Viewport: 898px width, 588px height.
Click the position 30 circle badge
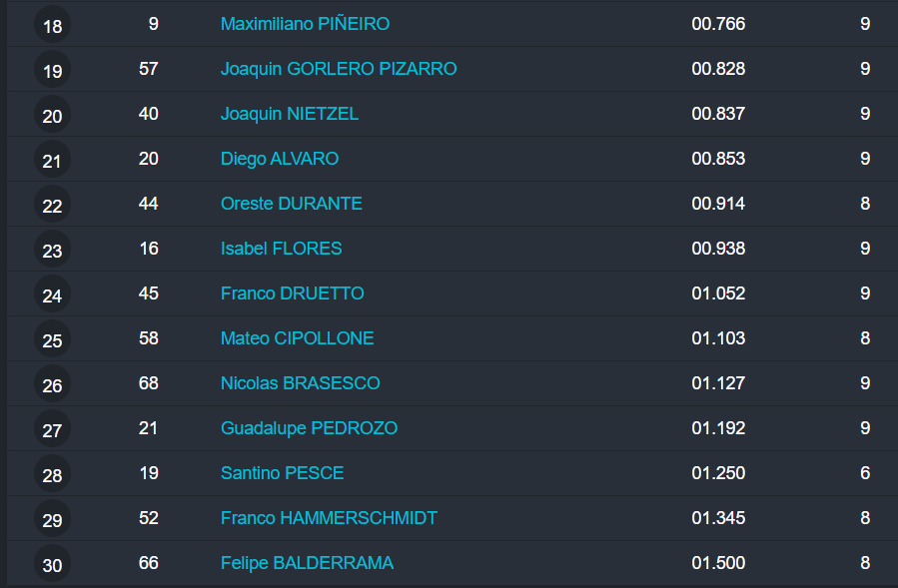pyautogui.click(x=52, y=565)
